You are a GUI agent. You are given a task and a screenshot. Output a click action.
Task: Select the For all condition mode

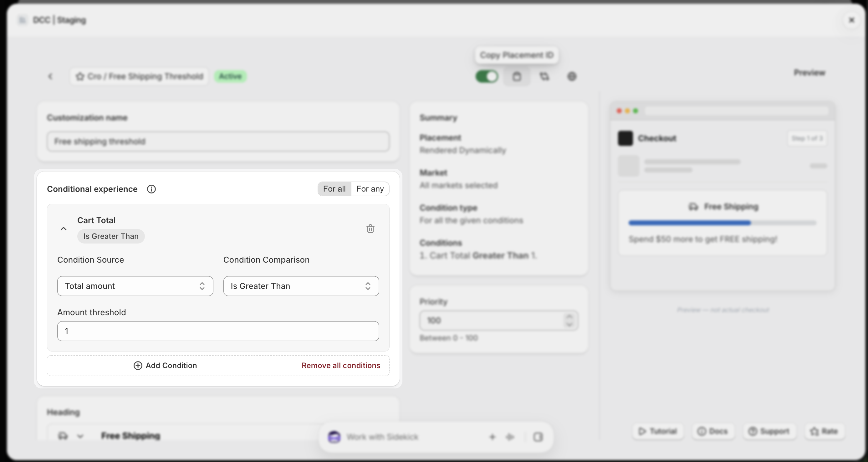click(x=334, y=189)
